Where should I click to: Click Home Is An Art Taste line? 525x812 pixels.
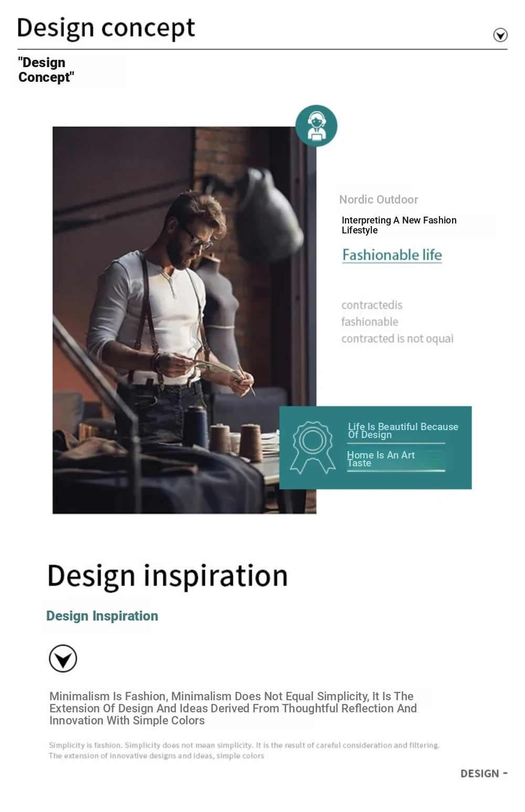tap(381, 459)
